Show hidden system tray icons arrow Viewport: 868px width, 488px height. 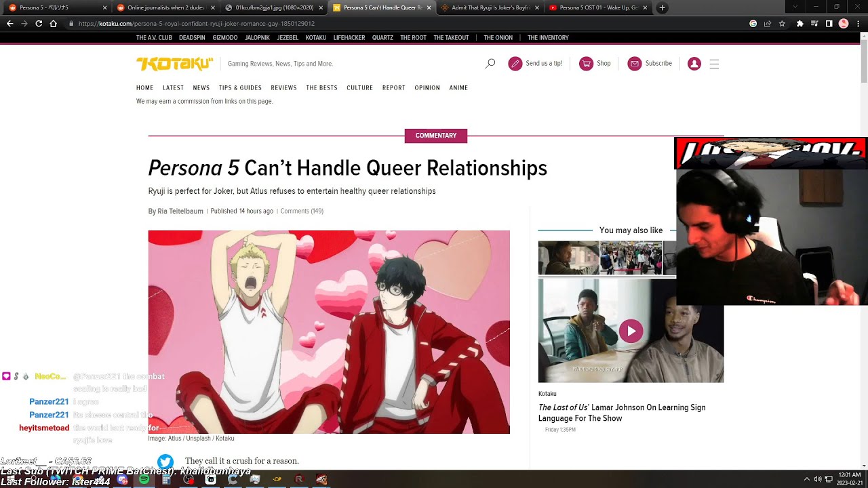(806, 479)
